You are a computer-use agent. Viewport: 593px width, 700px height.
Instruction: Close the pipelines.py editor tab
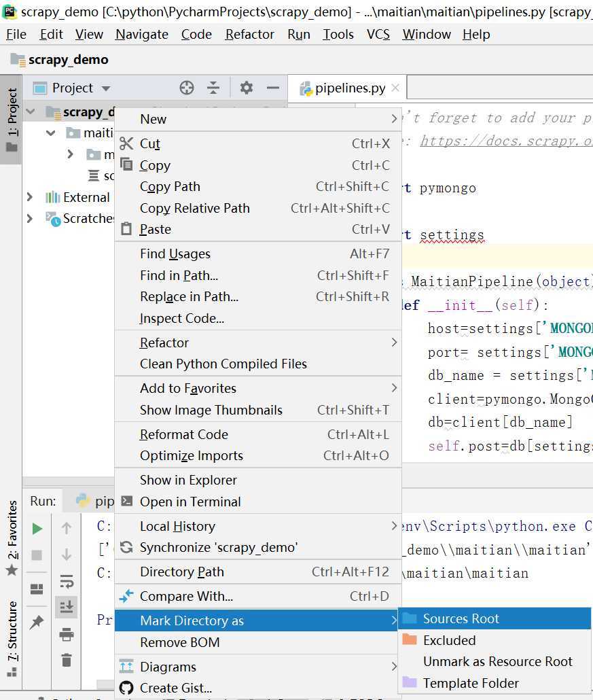[395, 88]
